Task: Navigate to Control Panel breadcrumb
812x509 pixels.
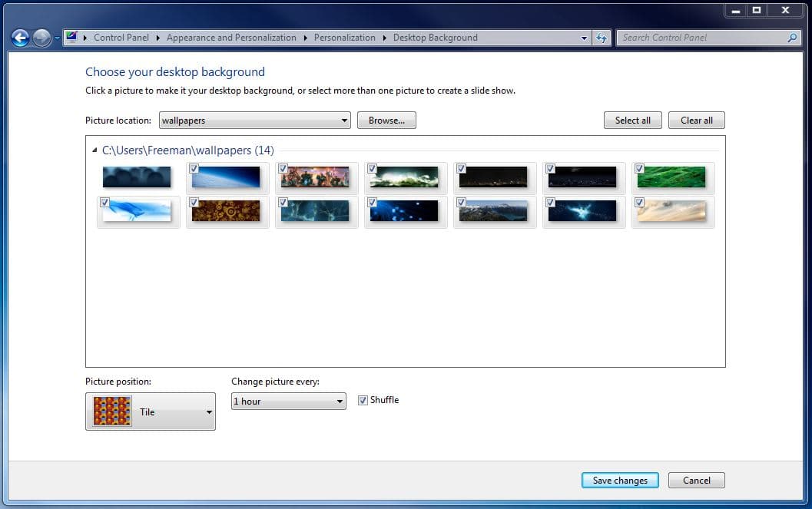Action: coord(121,38)
